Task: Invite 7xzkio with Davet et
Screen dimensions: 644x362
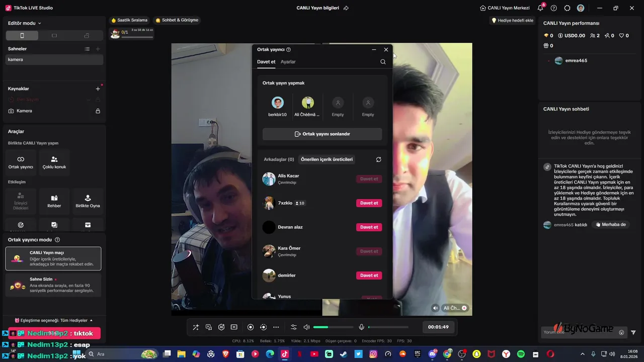Action: [369, 203]
